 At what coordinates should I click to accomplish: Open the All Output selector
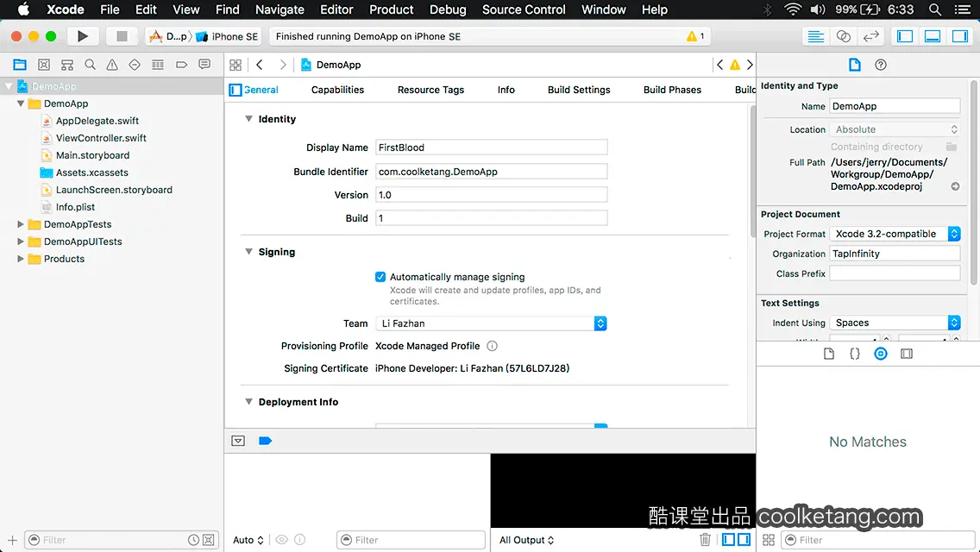(x=526, y=540)
